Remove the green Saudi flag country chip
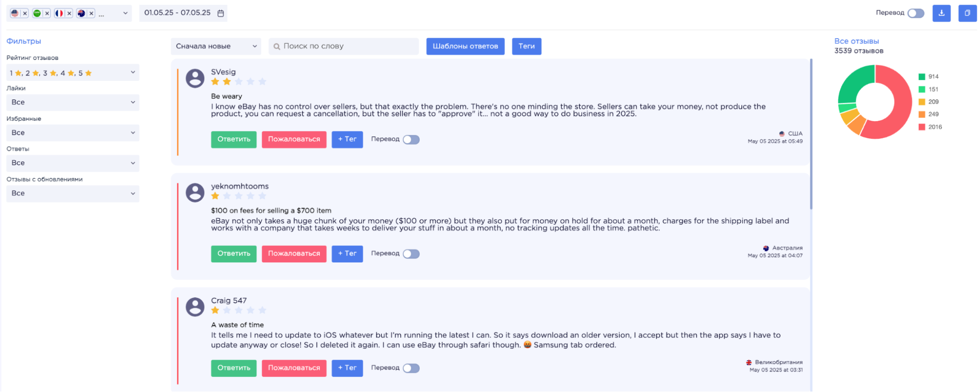 [x=47, y=13]
